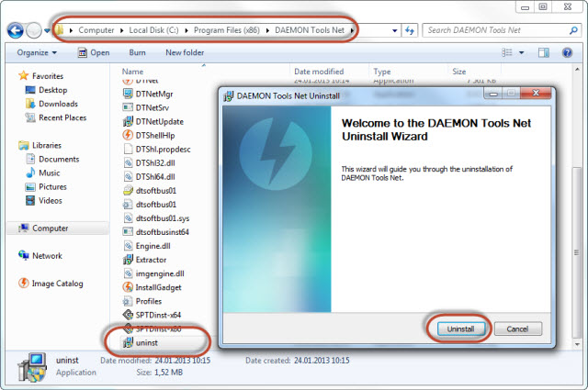Select Libraries in the navigation pane
The width and height of the screenshot is (588, 390).
click(x=40, y=145)
